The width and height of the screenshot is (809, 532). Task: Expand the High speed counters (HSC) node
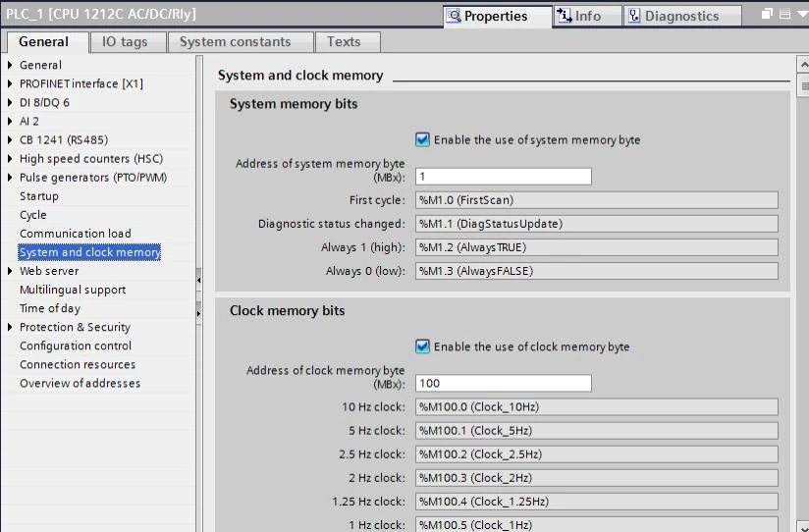11,159
